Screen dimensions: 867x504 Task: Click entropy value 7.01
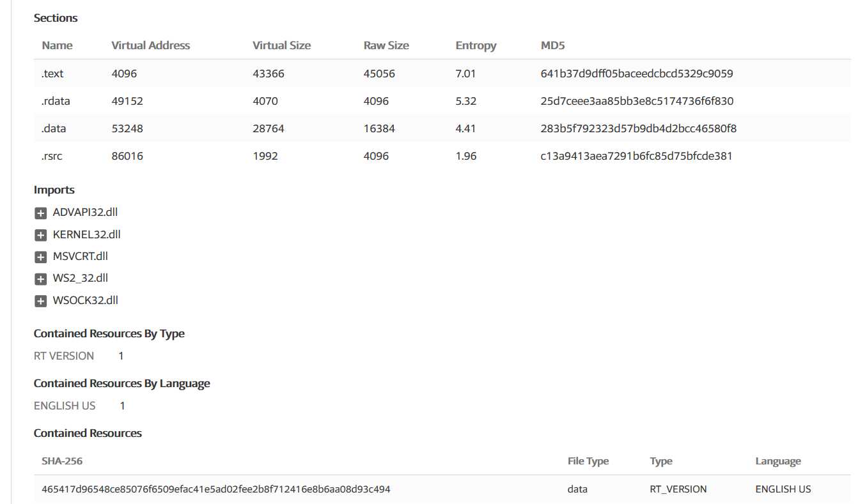click(x=465, y=73)
